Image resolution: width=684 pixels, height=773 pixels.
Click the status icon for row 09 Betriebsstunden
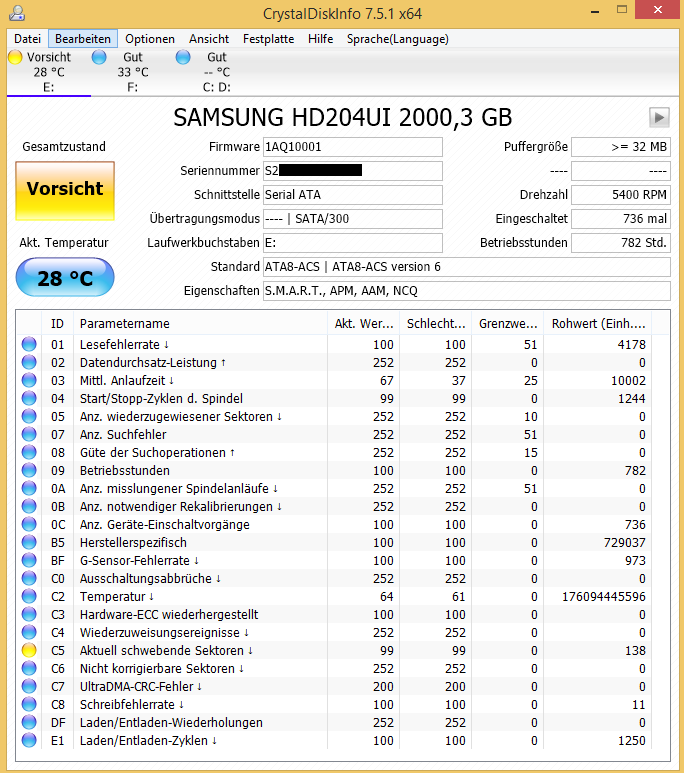click(x=29, y=470)
